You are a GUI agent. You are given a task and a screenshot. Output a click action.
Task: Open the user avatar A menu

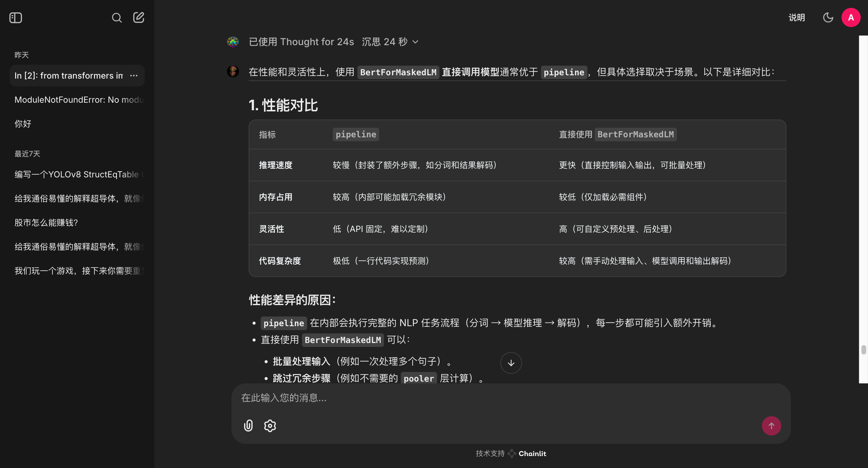click(851, 17)
